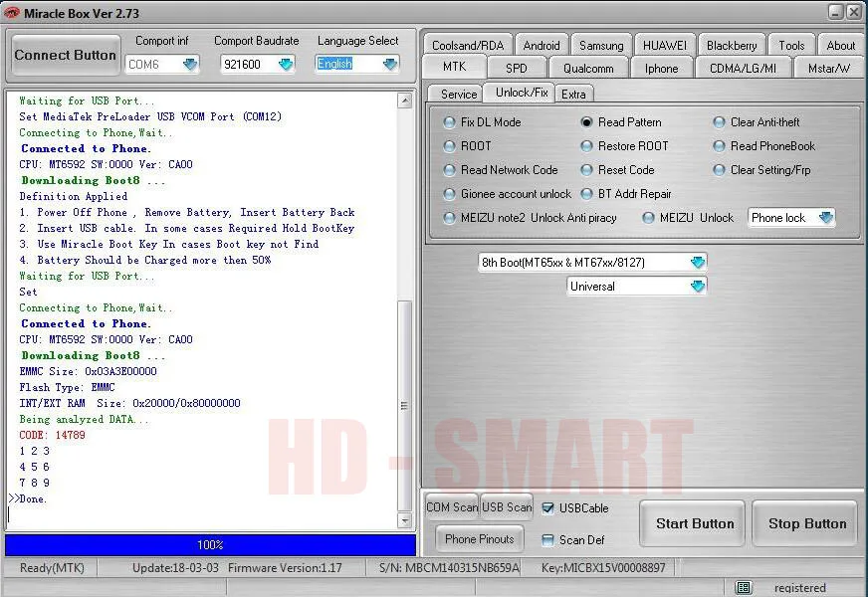Enable the Scan Def checkbox
Screen dimensions: 868x597
(547, 540)
